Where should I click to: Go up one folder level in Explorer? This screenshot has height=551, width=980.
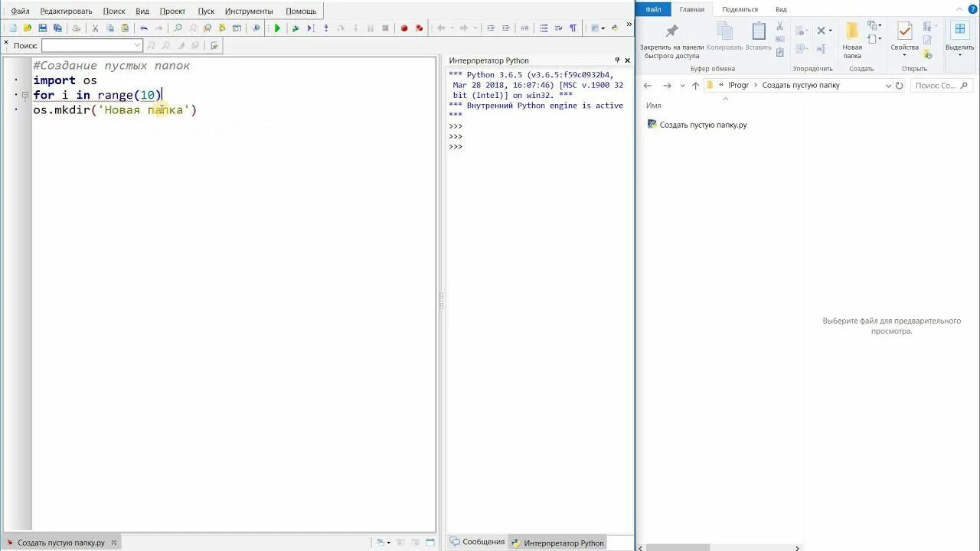pos(695,86)
